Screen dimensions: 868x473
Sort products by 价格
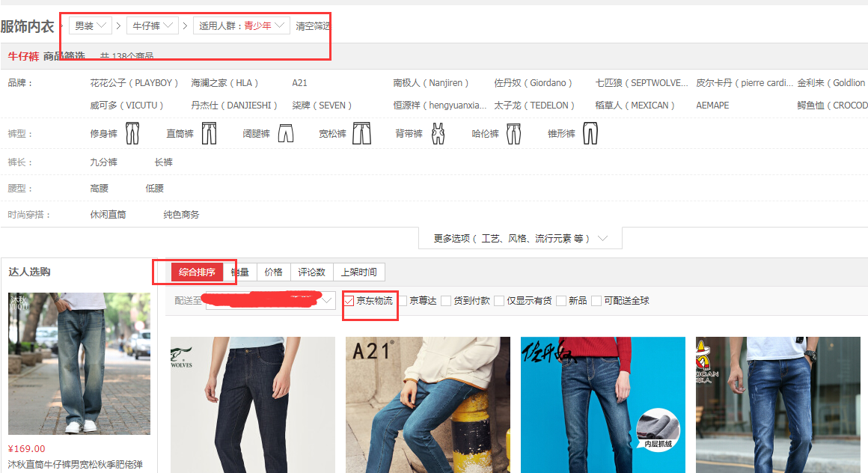click(273, 272)
